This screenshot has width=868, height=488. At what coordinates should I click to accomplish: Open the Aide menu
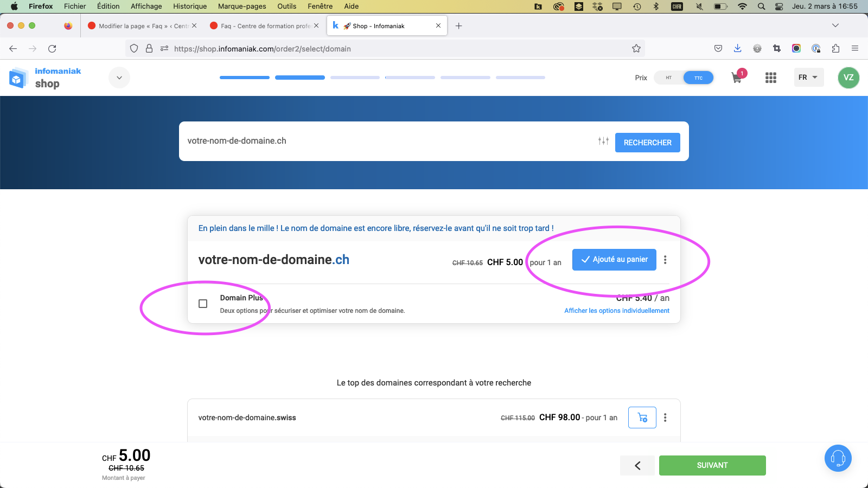click(352, 7)
